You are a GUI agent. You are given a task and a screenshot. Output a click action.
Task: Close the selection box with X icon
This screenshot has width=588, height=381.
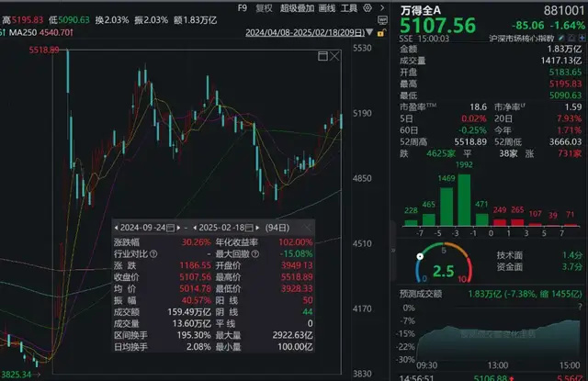pos(334,56)
